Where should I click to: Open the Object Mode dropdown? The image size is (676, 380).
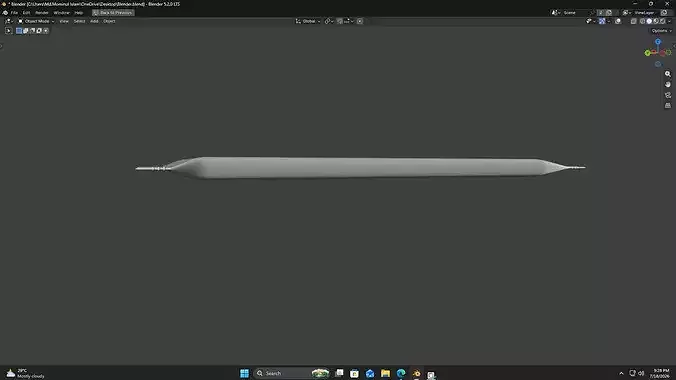point(36,21)
